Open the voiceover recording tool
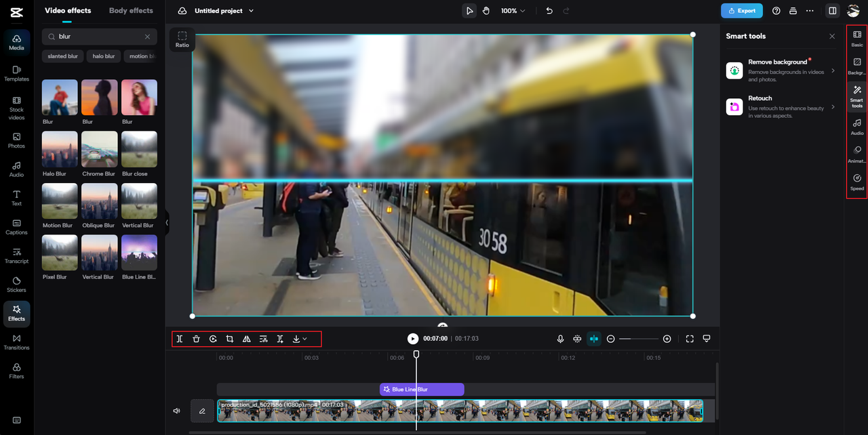This screenshot has width=868, height=435. pos(560,339)
